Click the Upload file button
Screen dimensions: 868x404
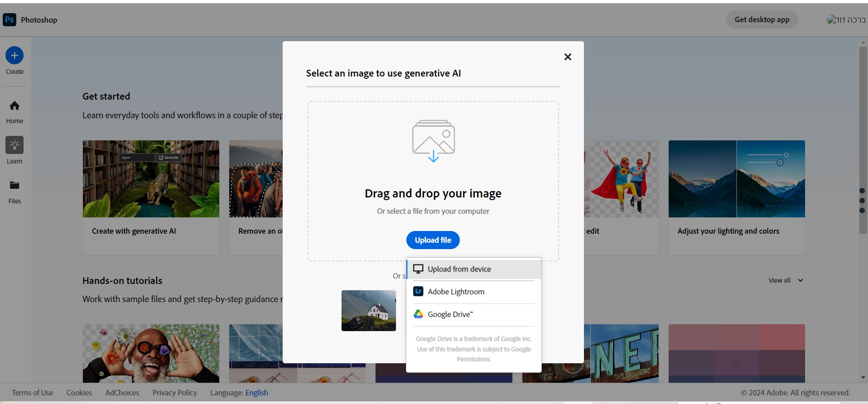433,240
